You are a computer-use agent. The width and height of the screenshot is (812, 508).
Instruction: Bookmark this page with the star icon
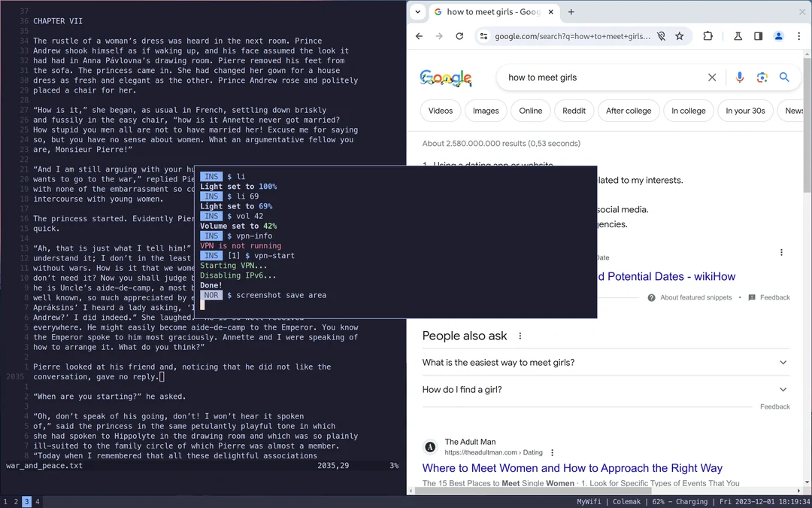click(x=680, y=35)
